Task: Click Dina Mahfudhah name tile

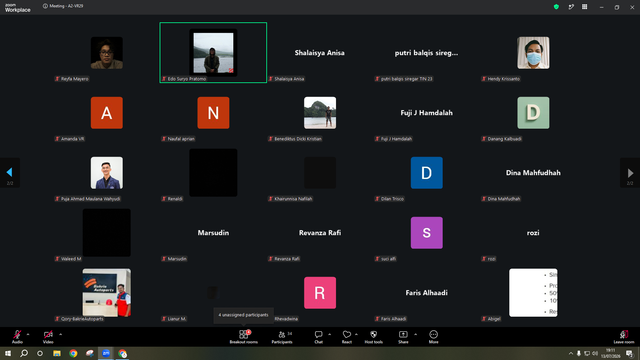Action: click(533, 173)
